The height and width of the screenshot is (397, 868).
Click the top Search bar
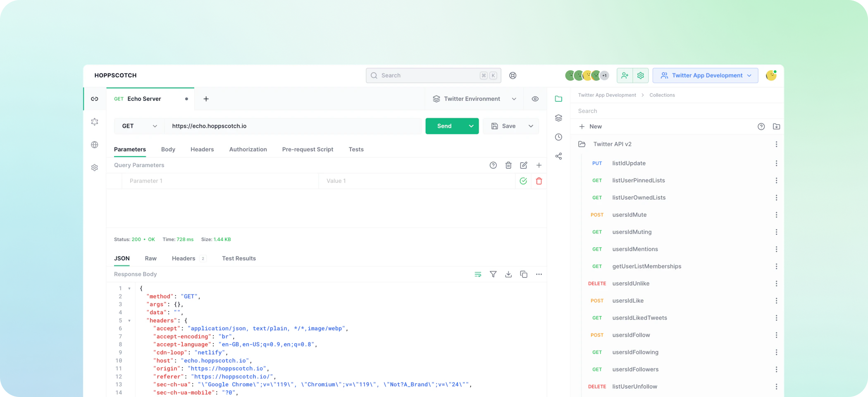pos(433,75)
